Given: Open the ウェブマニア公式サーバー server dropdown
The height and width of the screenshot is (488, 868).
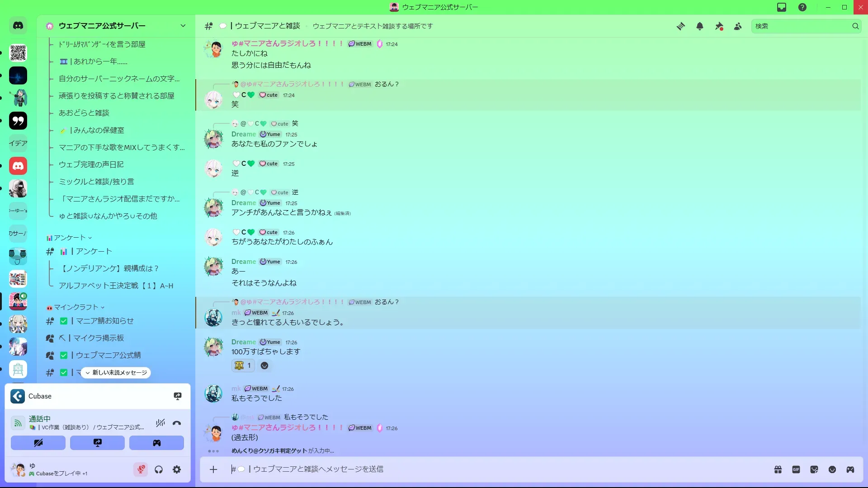Looking at the screenshot, I should click(x=183, y=26).
